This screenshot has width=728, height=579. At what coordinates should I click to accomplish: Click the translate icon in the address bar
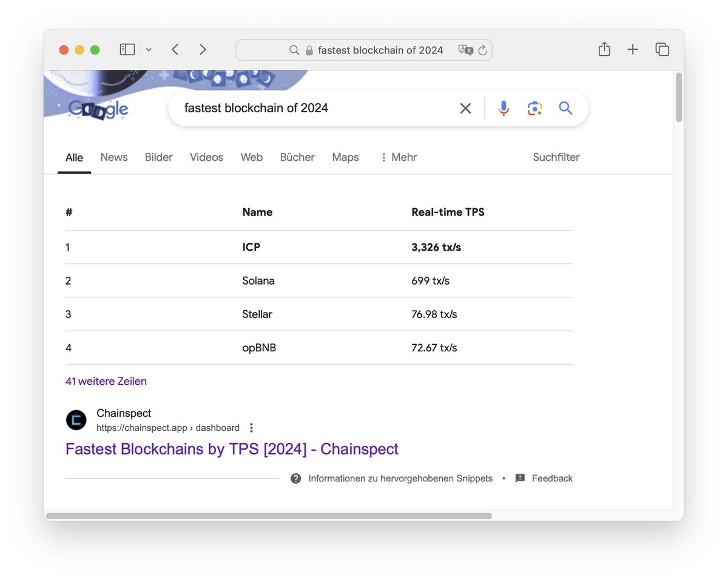(x=466, y=50)
